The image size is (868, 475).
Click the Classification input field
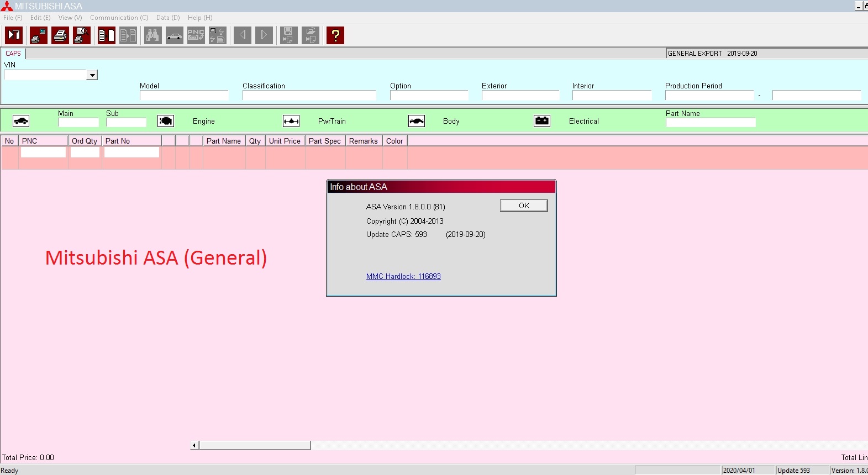(x=309, y=95)
